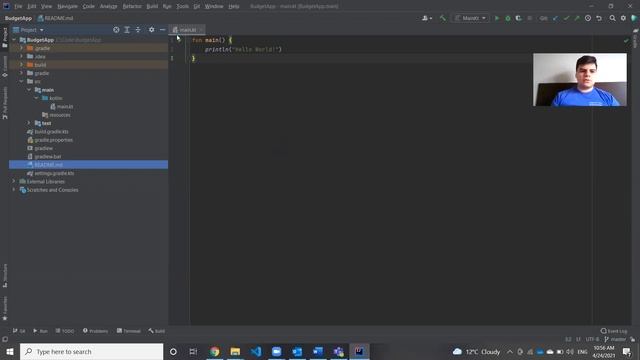The height and width of the screenshot is (360, 640).
Task: Click the Stop icon in the run toolbar
Action: (530, 18)
